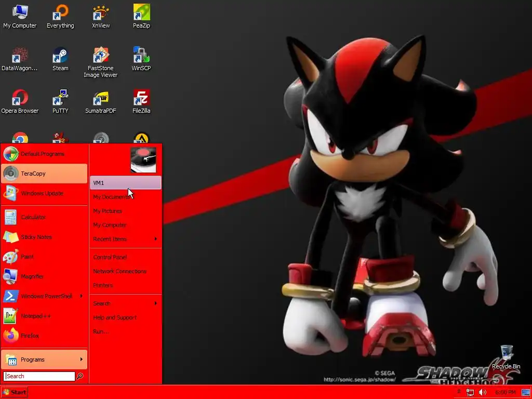532x399 pixels.
Task: Launch Opera Browser from the desktop
Action: click(x=20, y=101)
